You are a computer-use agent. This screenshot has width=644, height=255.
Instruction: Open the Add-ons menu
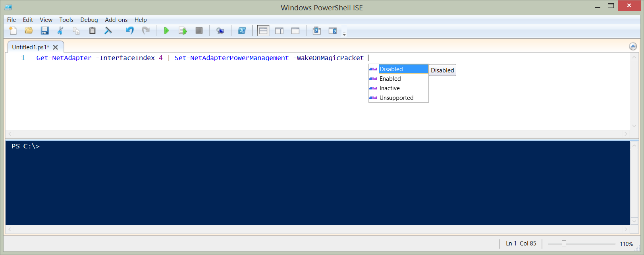point(116,20)
